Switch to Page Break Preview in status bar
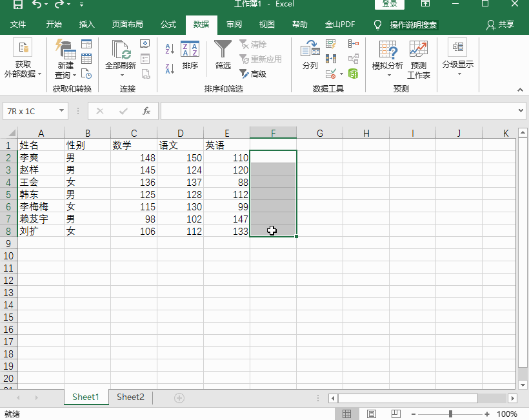 click(x=395, y=414)
